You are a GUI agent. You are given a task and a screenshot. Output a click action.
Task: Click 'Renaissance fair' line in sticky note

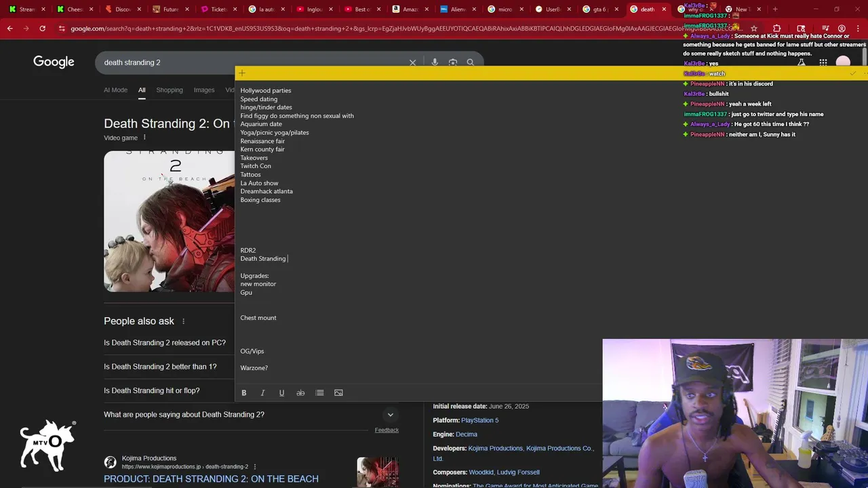pos(262,141)
